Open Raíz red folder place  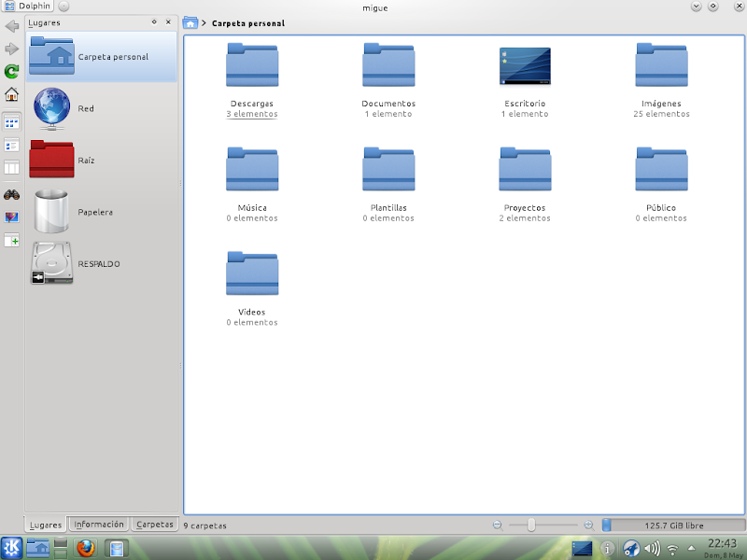click(x=102, y=160)
